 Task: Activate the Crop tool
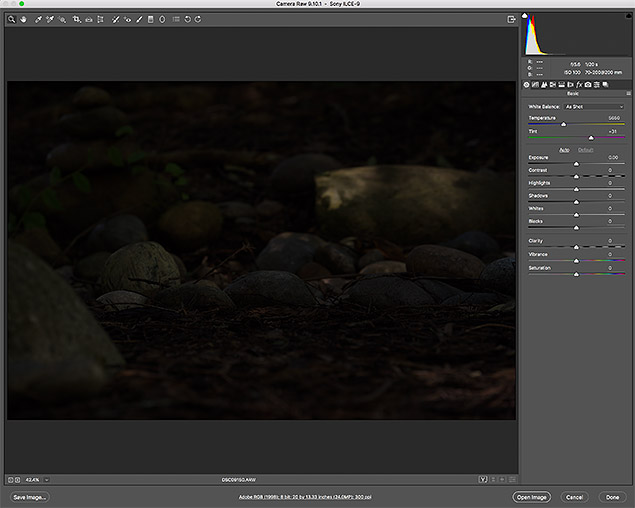(76, 19)
